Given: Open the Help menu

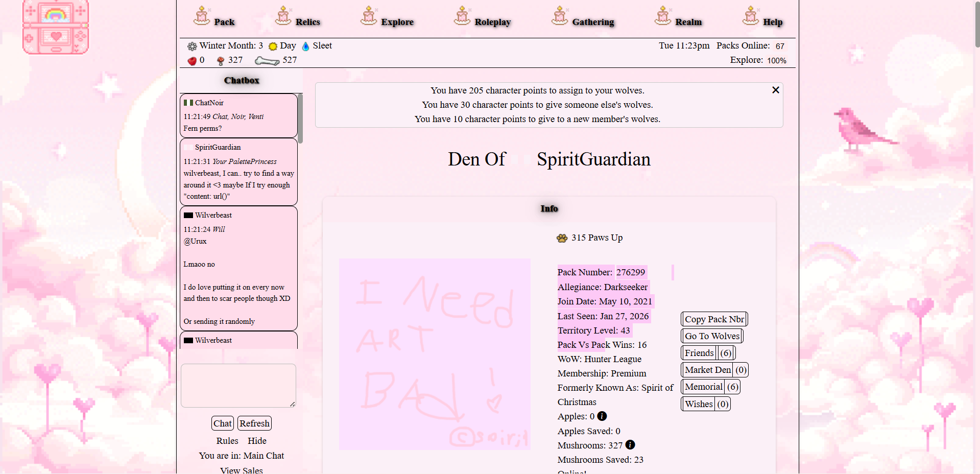Looking at the screenshot, I should pyautogui.click(x=773, y=22).
